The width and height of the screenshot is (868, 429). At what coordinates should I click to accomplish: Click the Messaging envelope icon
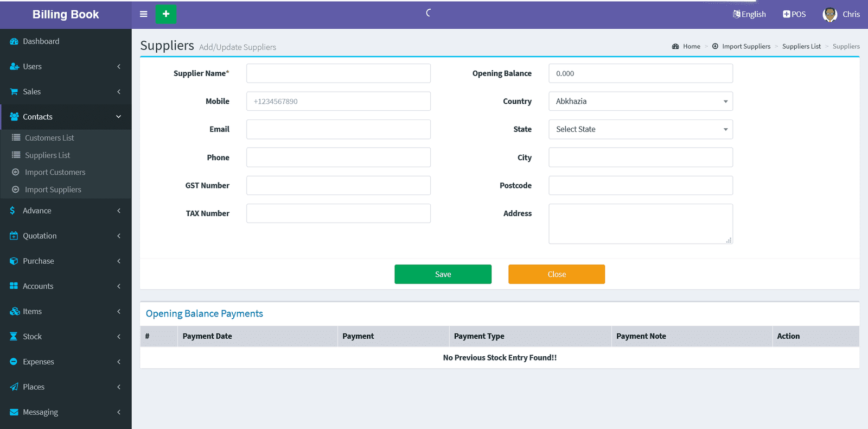[x=14, y=412]
